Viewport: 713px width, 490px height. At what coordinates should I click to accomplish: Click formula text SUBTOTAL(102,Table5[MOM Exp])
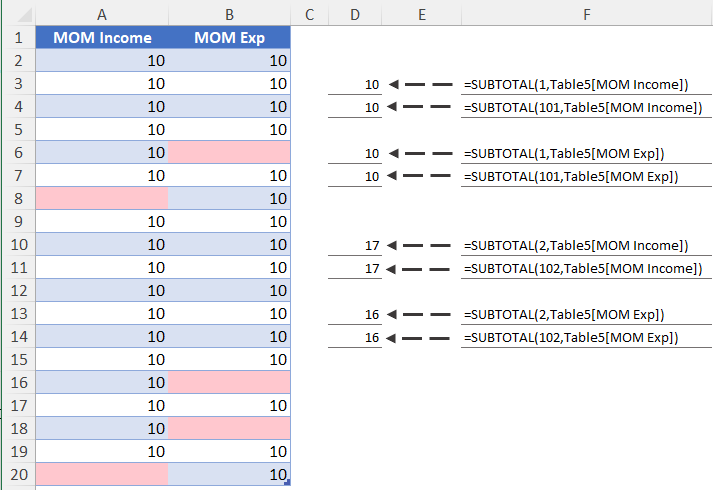(571, 338)
